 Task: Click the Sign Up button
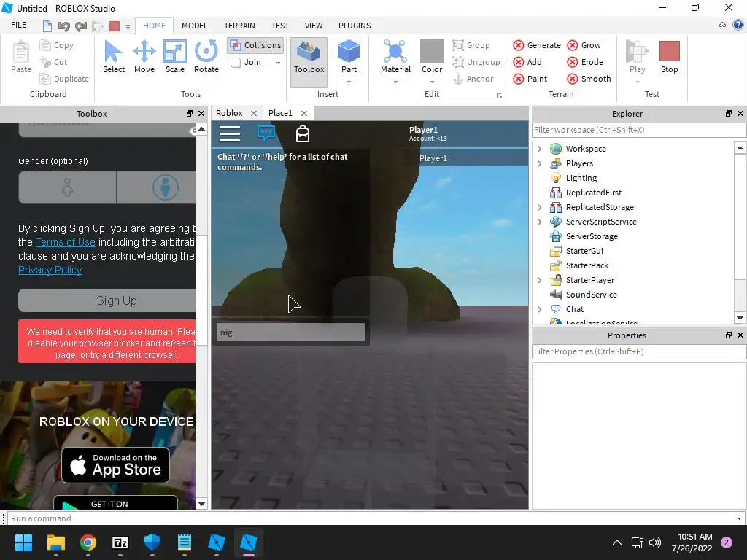coord(107,301)
